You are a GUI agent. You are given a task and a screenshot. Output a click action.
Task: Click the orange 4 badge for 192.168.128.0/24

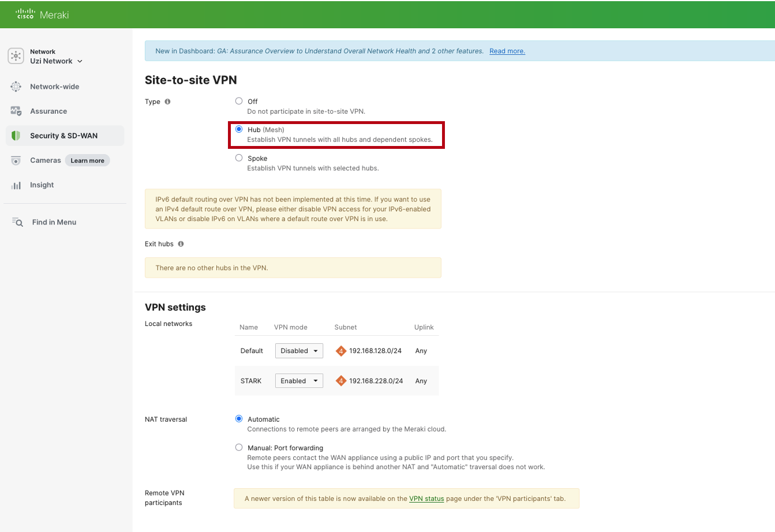click(341, 351)
